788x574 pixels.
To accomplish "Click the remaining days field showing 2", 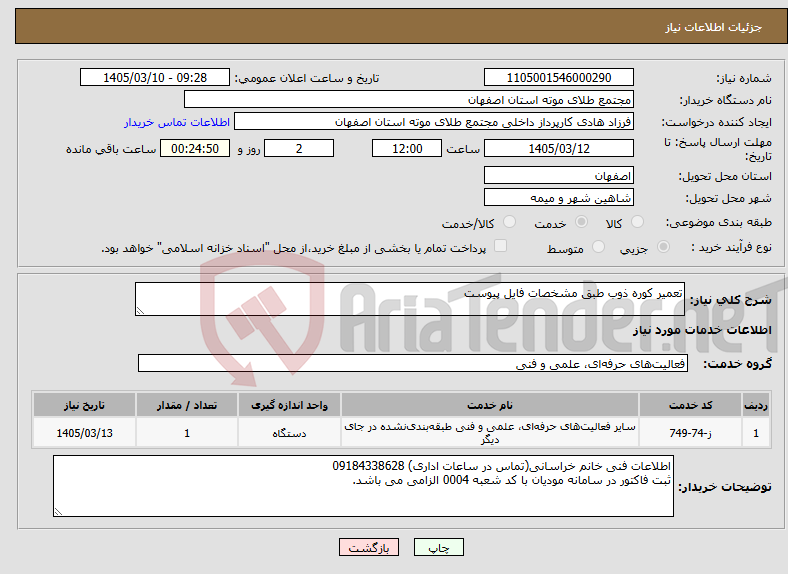I will pos(299,148).
